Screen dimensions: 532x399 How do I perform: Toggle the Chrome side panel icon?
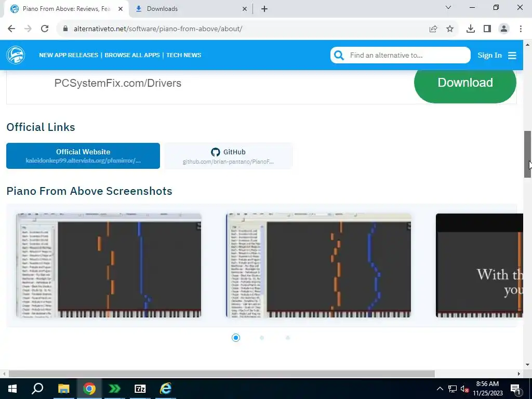[x=487, y=29]
